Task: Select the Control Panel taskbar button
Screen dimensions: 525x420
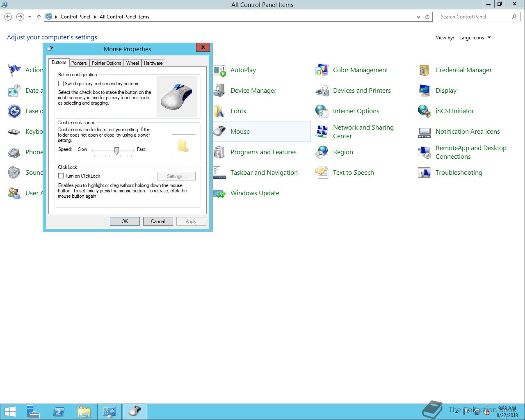Action: 110,412
